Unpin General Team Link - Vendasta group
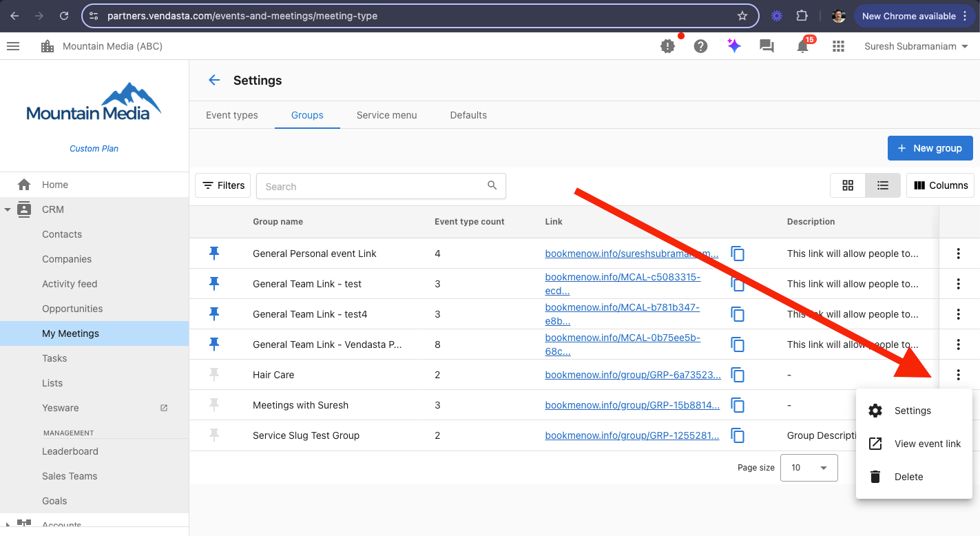This screenshot has width=980, height=536. 214,344
